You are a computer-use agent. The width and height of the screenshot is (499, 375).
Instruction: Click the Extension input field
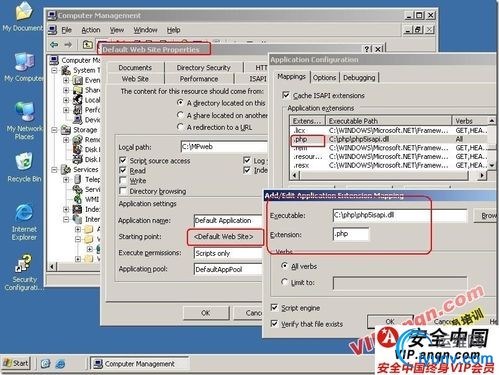(x=351, y=234)
